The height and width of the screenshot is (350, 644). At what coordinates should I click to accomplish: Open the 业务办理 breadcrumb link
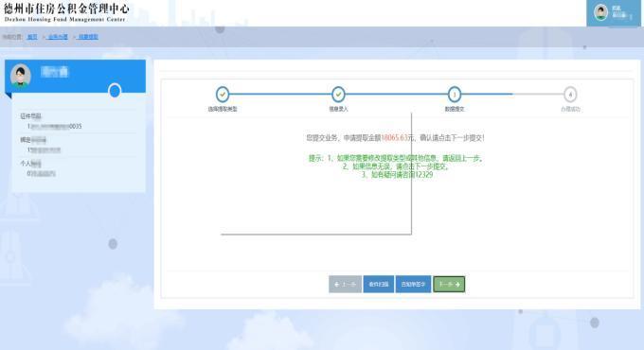(x=58, y=37)
